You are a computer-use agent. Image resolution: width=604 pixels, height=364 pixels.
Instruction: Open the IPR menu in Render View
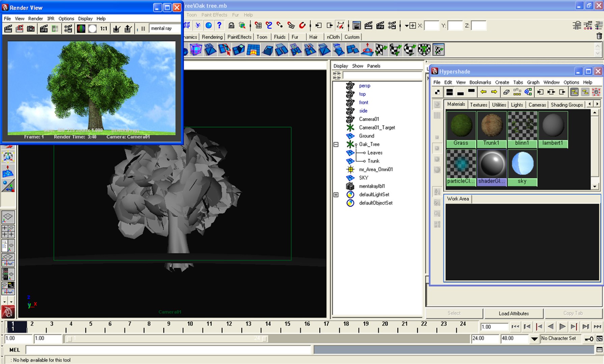pos(51,19)
